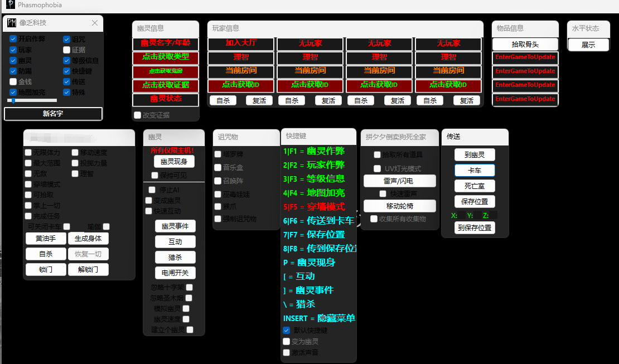
Task: Turn on the 穿墙模式 checkbox
Action: pos(28,185)
